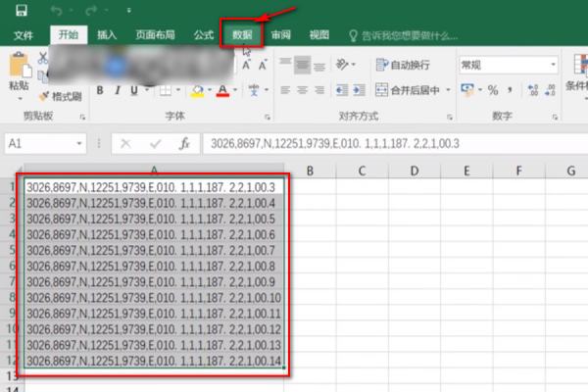Redo the last action
This screenshot has width=588, height=392.
coord(91,11)
